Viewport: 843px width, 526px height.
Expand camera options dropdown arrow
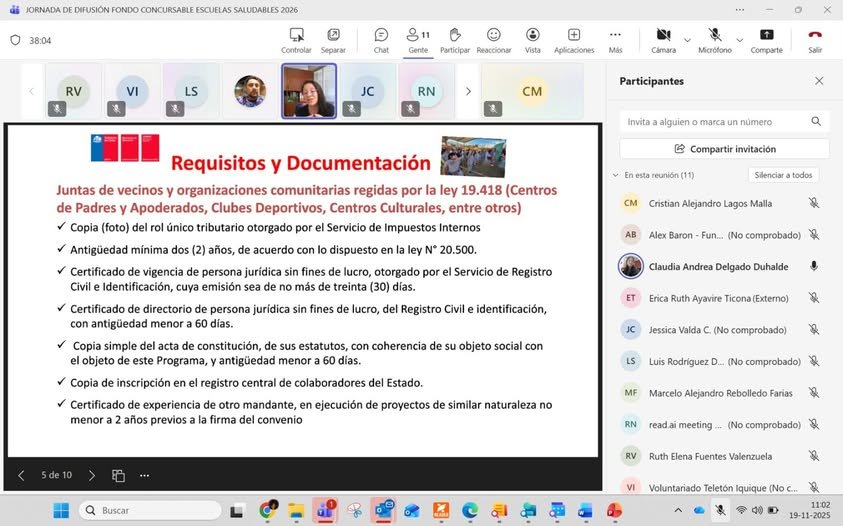click(687, 40)
